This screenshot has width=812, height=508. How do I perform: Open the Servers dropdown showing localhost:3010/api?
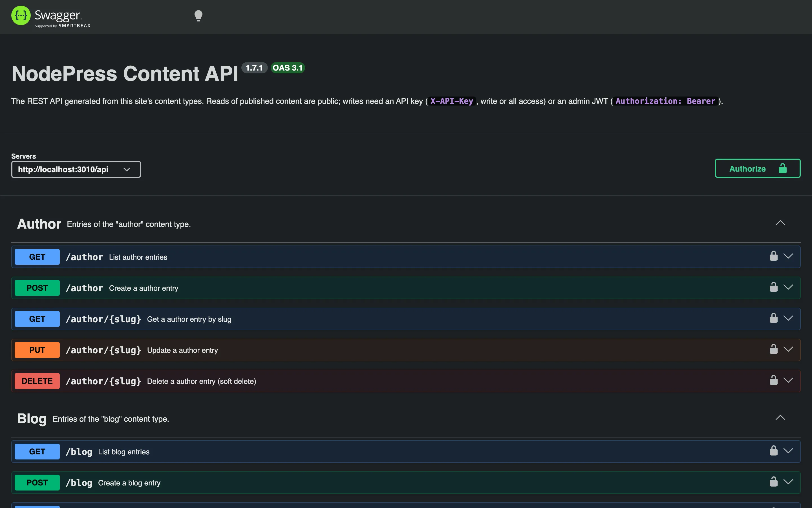(76, 169)
